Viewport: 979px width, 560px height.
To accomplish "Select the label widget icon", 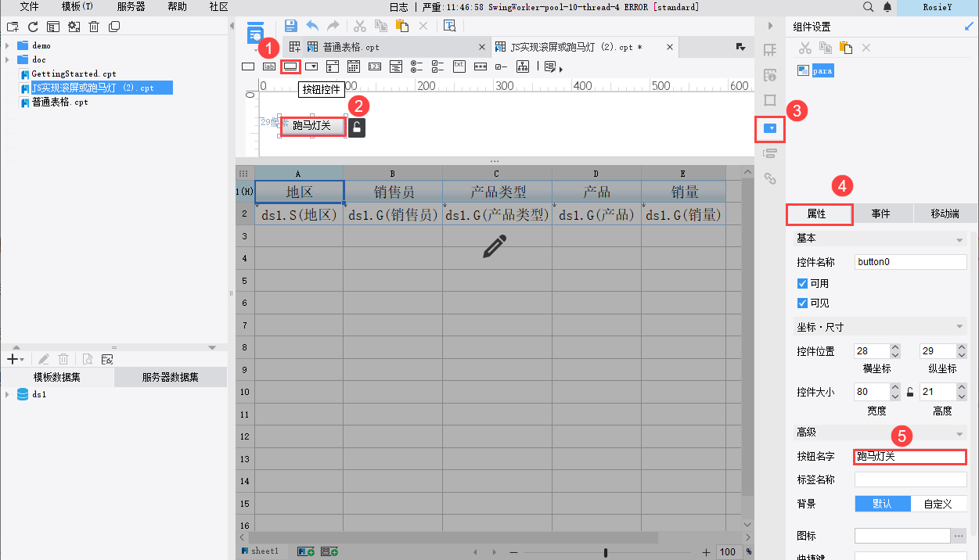I will pyautogui.click(x=269, y=66).
